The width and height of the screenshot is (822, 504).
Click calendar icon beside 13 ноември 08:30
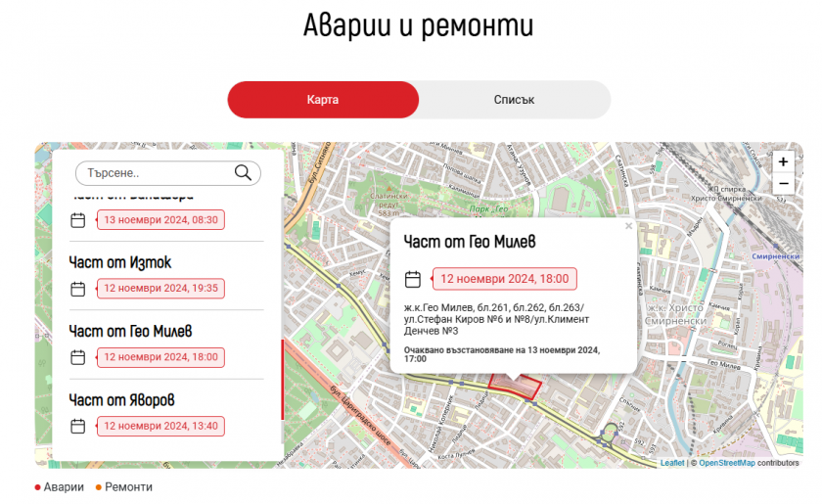pyautogui.click(x=78, y=220)
